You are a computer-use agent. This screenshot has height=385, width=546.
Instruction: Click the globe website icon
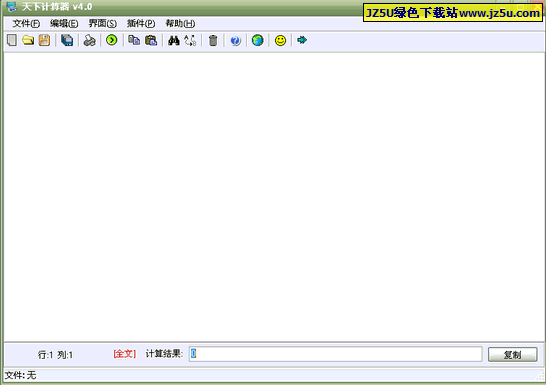(x=258, y=40)
